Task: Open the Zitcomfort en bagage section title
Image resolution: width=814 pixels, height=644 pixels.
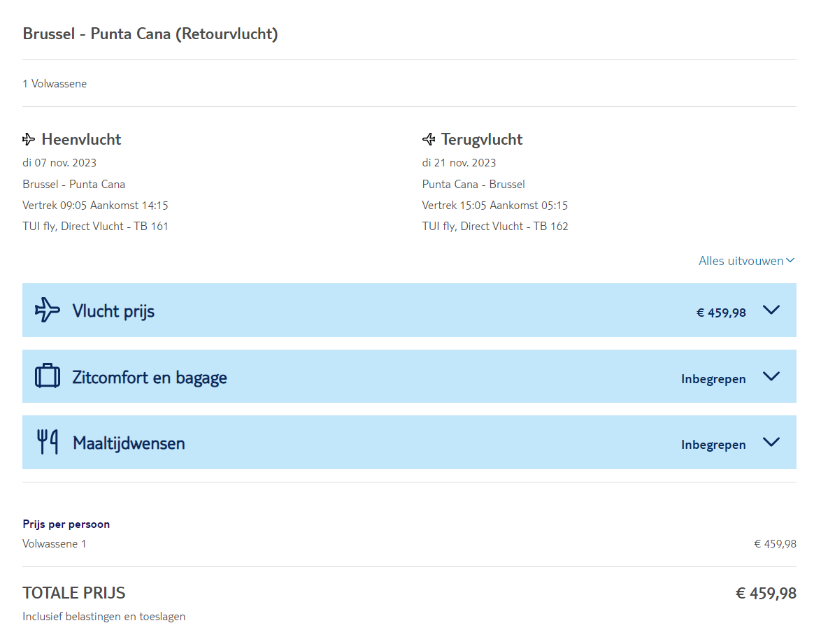Action: click(150, 378)
